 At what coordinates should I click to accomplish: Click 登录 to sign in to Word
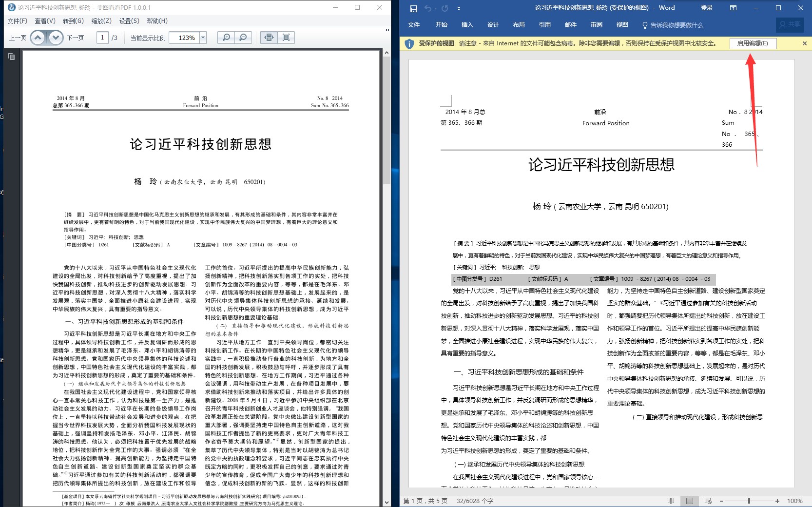[x=707, y=8]
